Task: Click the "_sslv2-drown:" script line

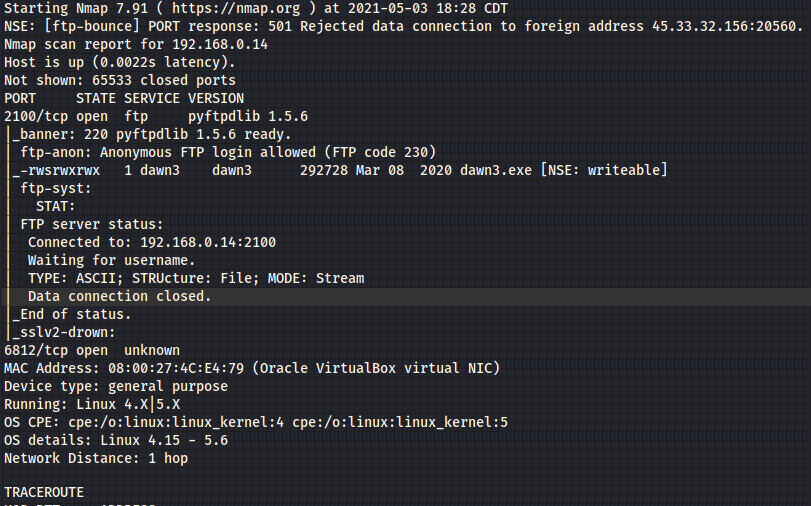Action: [x=64, y=333]
